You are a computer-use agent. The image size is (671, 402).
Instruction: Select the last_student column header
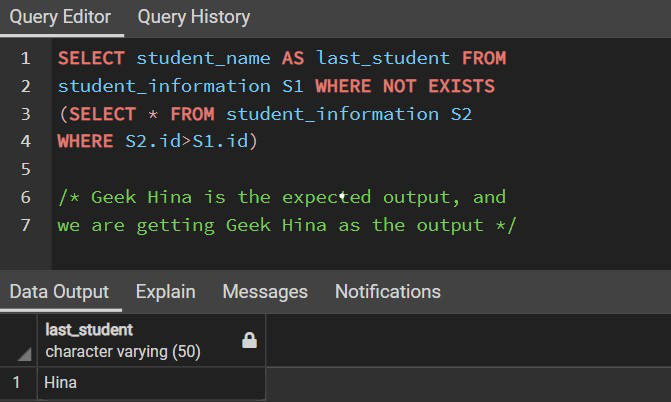[x=140, y=341]
